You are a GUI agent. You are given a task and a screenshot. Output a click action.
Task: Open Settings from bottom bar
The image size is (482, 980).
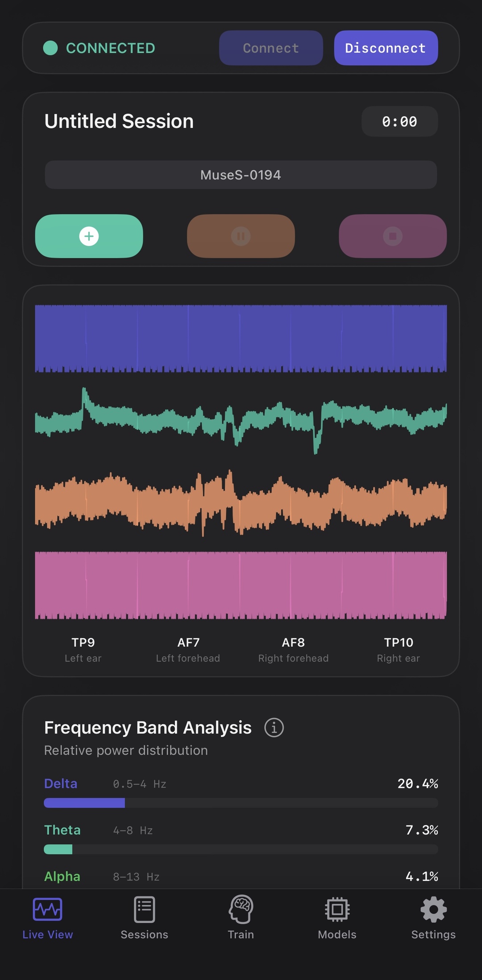pyautogui.click(x=433, y=918)
